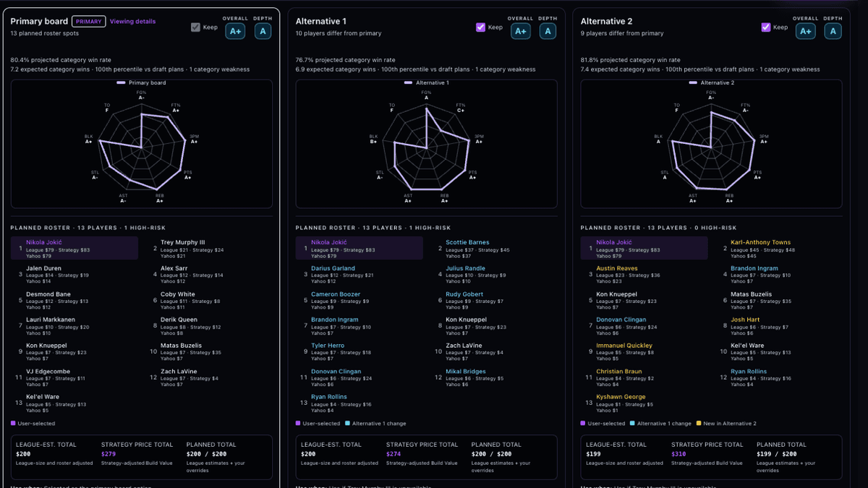Click the Overall A+ grade on Alternative 1
This screenshot has width=868, height=488.
(x=520, y=31)
